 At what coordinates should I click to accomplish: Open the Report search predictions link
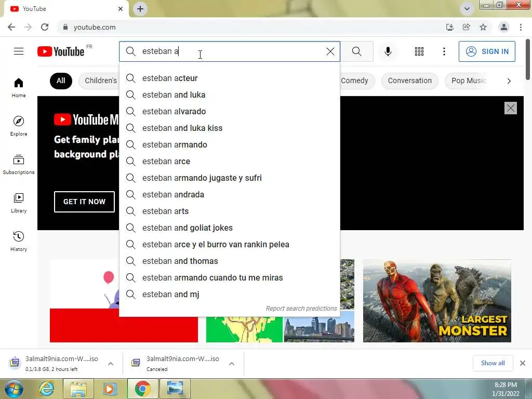pos(301,309)
